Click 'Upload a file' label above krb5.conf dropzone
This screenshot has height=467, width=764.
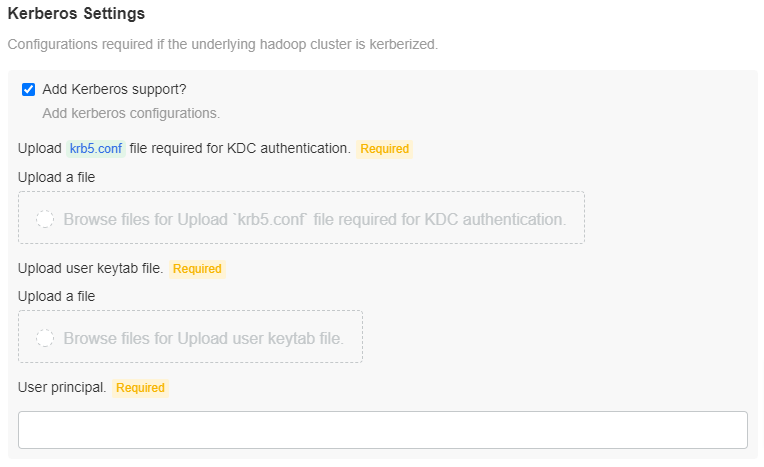pyautogui.click(x=56, y=177)
